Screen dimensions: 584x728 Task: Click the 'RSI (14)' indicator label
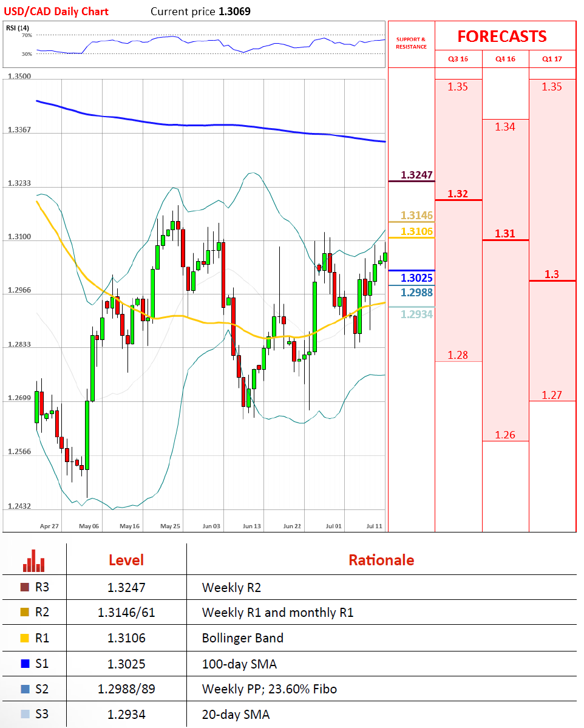point(17,28)
